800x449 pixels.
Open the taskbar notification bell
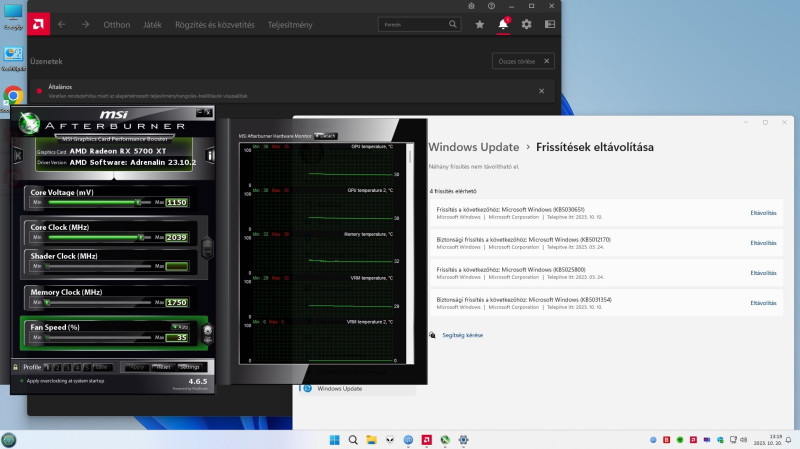pos(788,440)
